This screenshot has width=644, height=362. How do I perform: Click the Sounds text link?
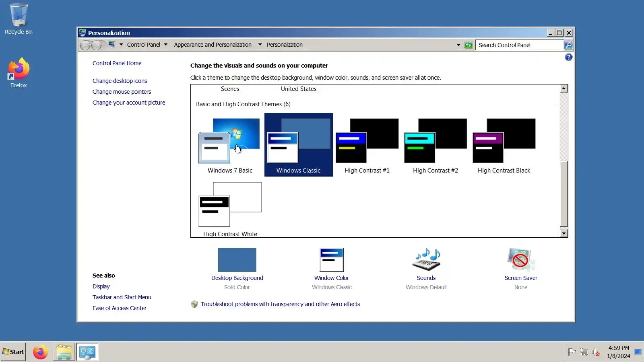click(x=426, y=278)
